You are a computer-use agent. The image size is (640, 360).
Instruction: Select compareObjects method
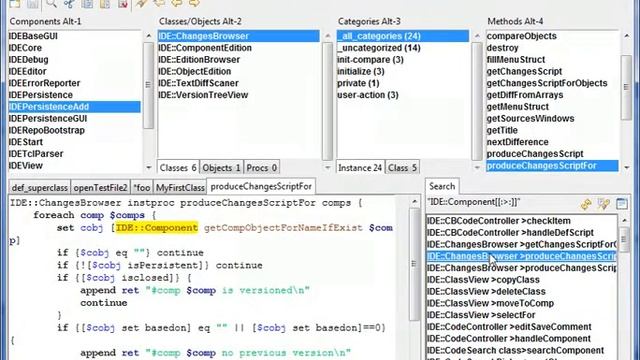click(553, 36)
